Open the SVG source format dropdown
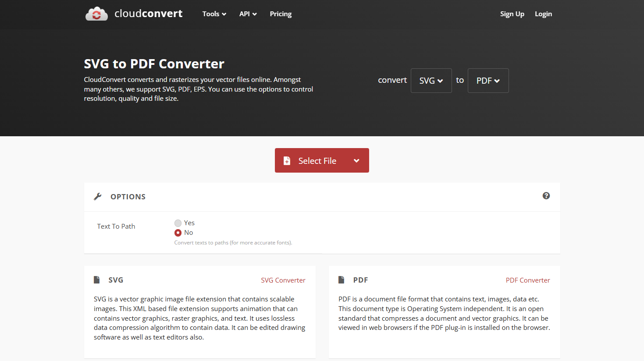 tap(431, 81)
